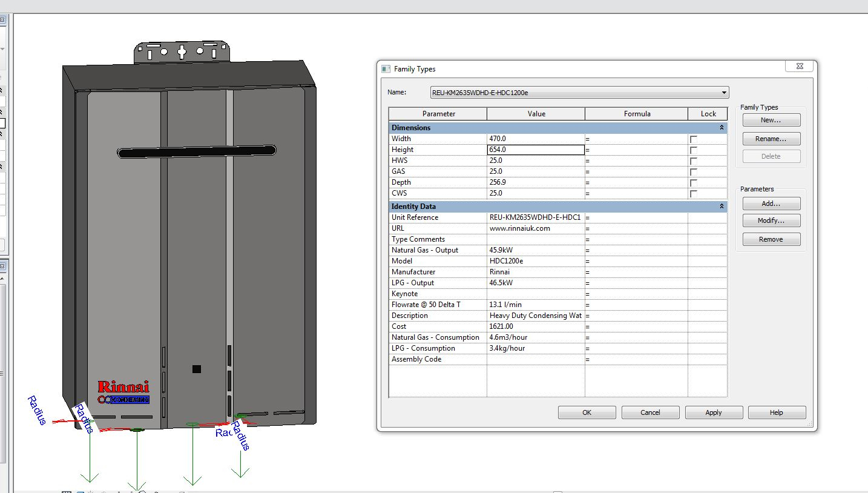The width and height of the screenshot is (868, 493).
Task: Click the red Rinnai logo on the heater
Action: 123,386
